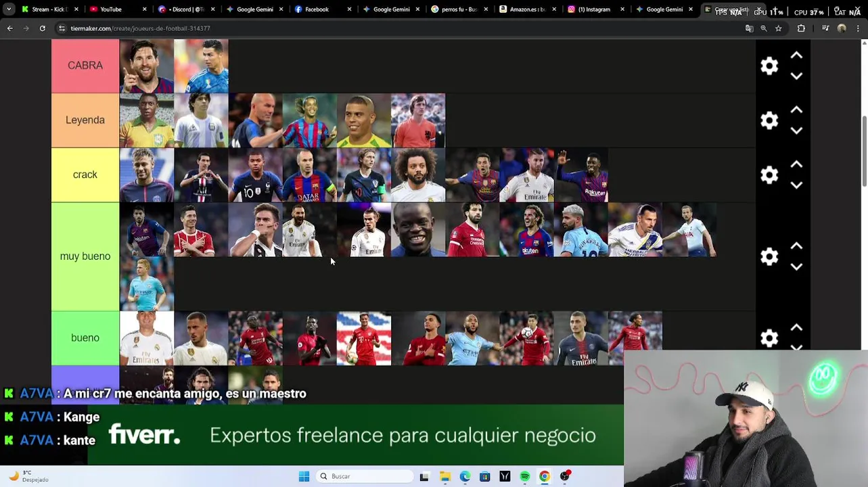Select Rakuten jersey player waving in crack row
The height and width of the screenshot is (487, 868).
click(580, 175)
